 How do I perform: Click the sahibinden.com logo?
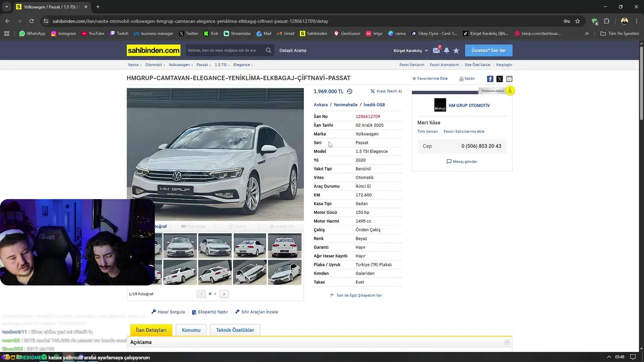pos(153,50)
